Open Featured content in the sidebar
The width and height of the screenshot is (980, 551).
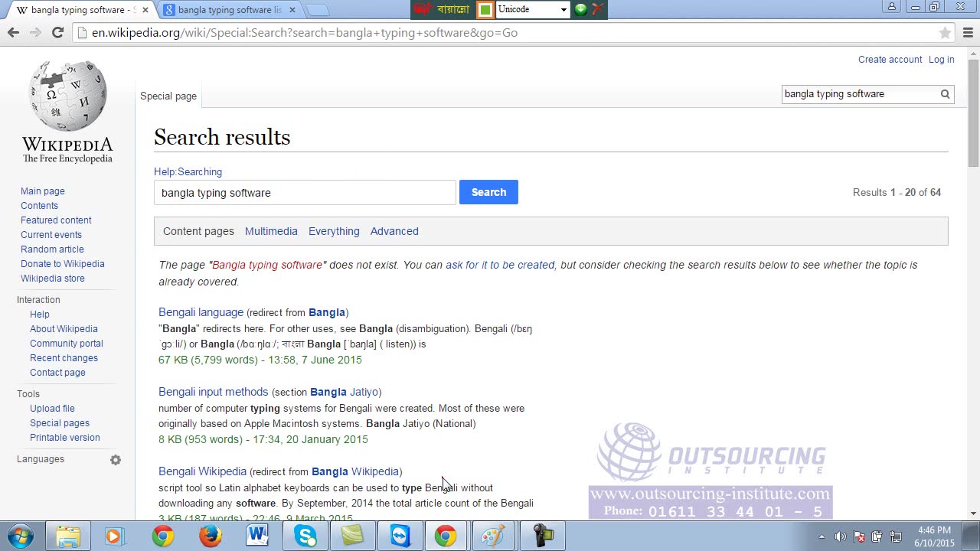(56, 220)
